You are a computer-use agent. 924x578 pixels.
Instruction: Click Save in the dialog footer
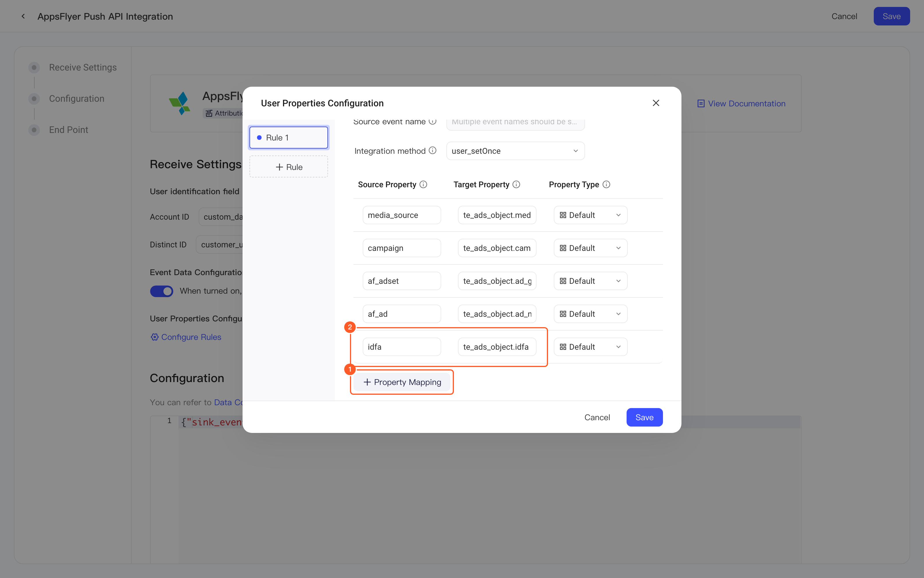coord(644,417)
